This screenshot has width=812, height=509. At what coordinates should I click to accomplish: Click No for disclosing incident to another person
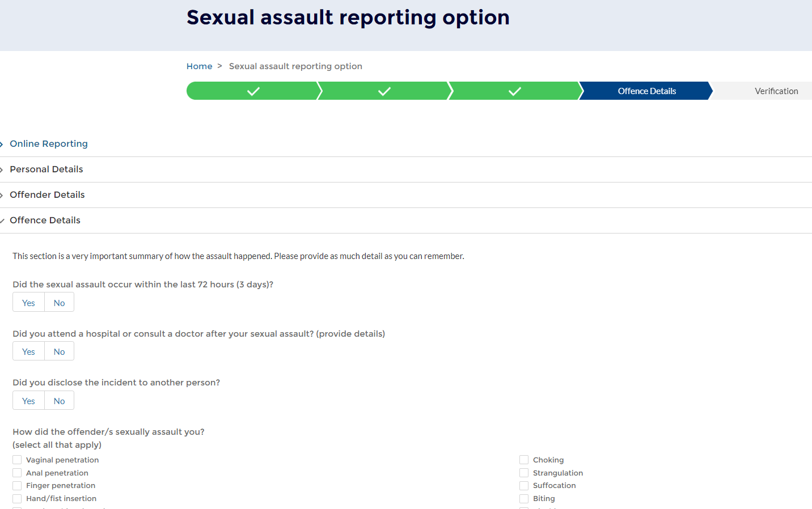pos(58,400)
